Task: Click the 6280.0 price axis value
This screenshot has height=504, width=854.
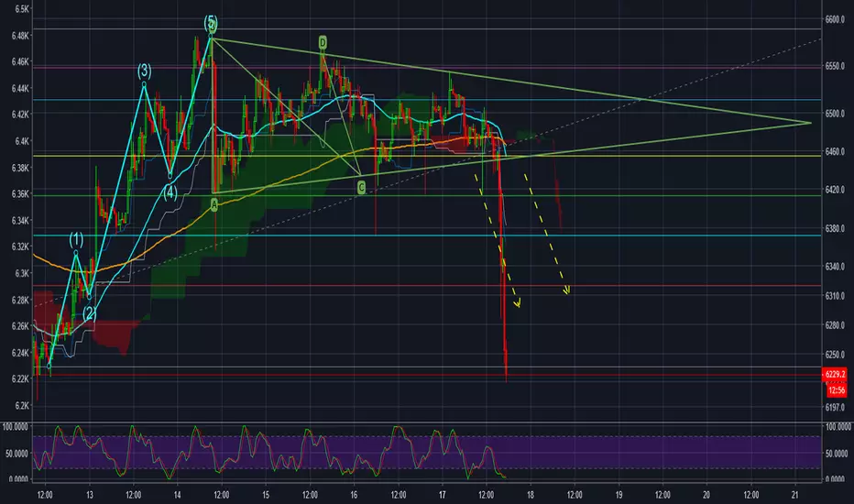Action: point(835,325)
